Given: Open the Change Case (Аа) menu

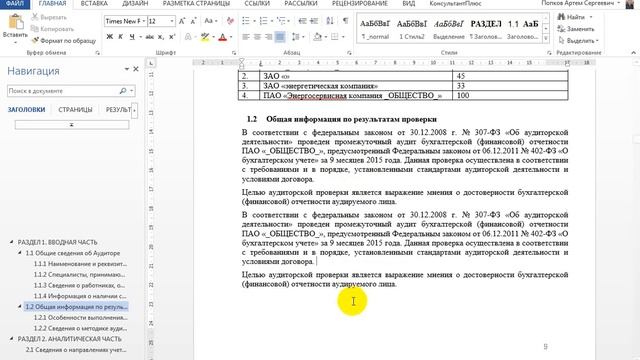Looking at the screenshot, I should (210, 21).
